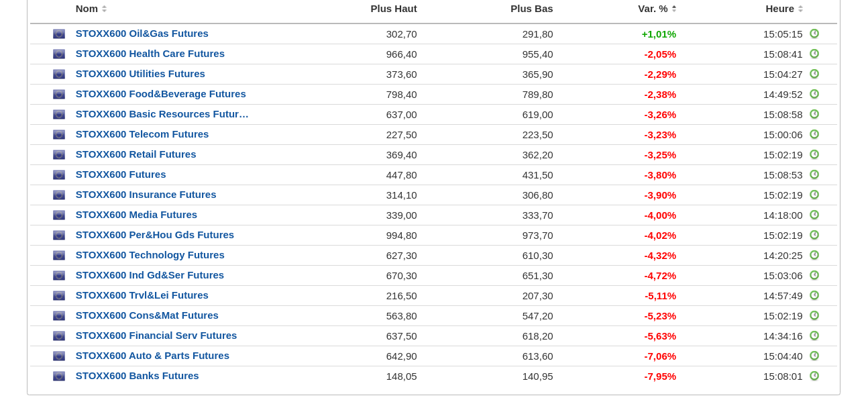Click the flag icon beside Insurance Futures

pyautogui.click(x=59, y=195)
